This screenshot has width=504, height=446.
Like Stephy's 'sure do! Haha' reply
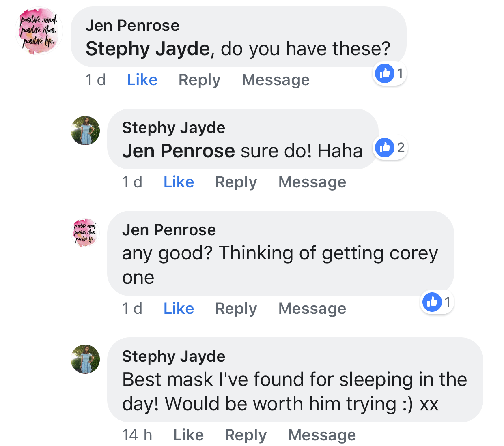[179, 182]
